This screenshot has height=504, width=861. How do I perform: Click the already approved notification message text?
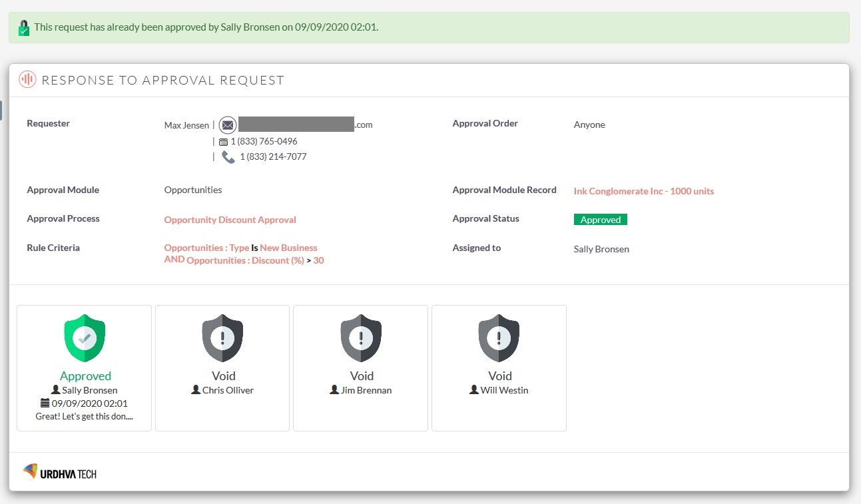(x=206, y=27)
